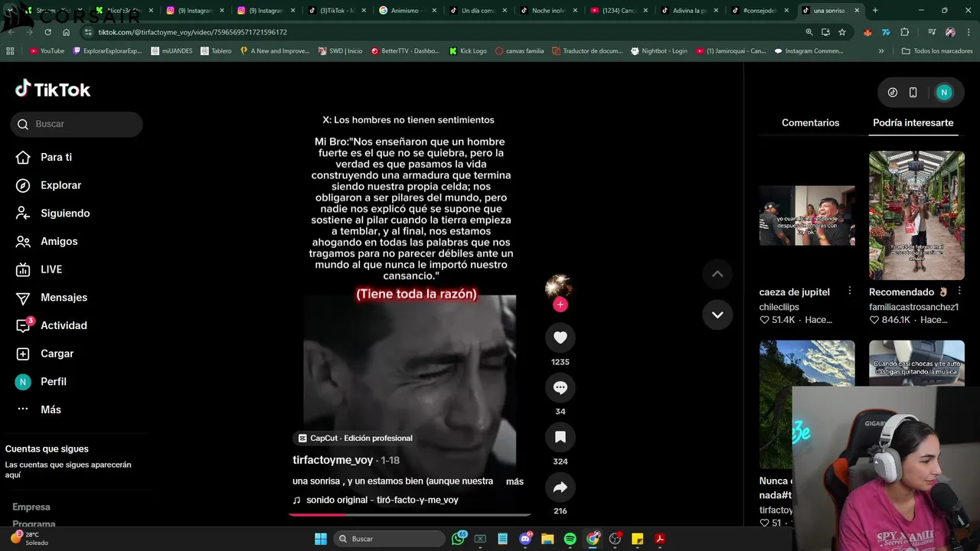Open OBS Studio from the taskbar
This screenshot has height=551, width=980.
[x=615, y=539]
